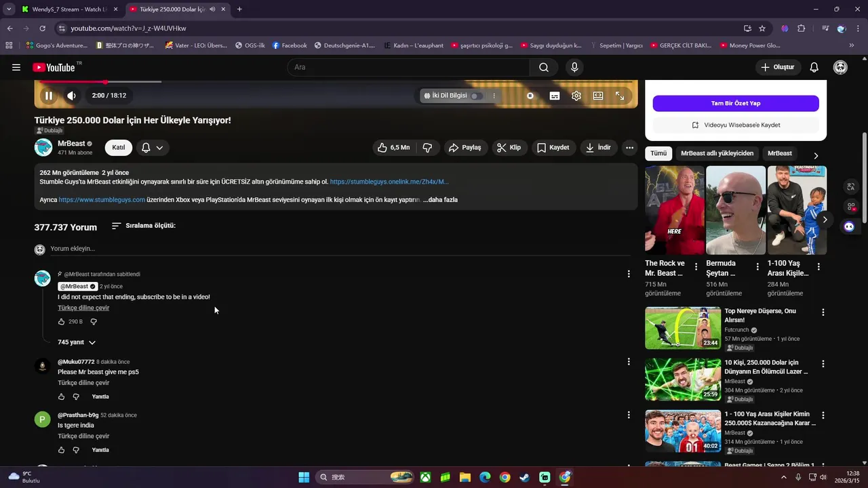
Task: Open the player settings gear
Action: click(576, 96)
